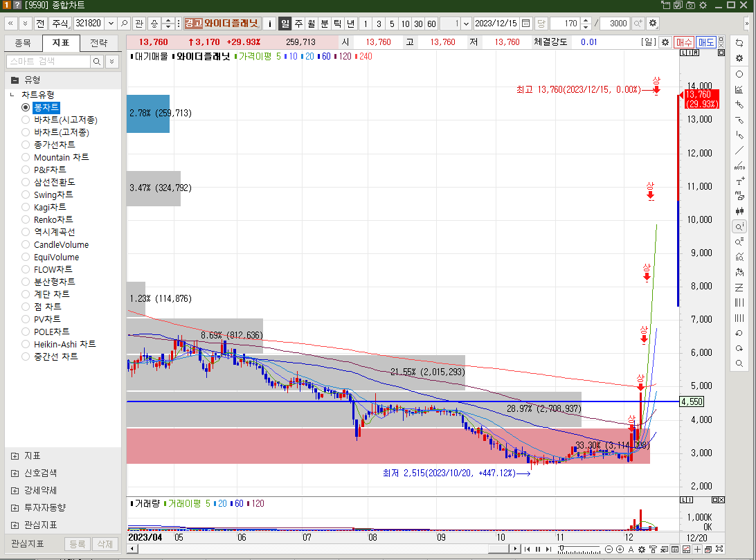The height and width of the screenshot is (560, 756).
Task: Select the Mountain 차트 radio button
Action: (26, 157)
